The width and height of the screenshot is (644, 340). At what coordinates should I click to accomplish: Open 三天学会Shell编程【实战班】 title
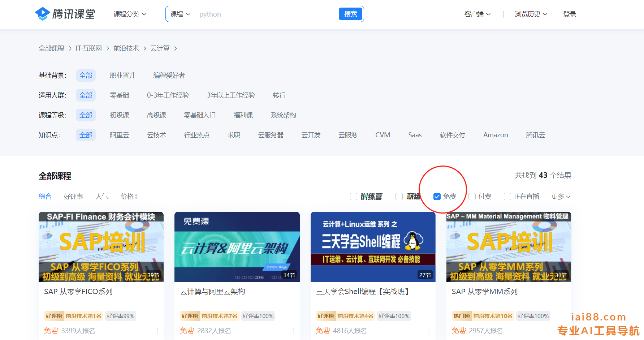click(363, 292)
